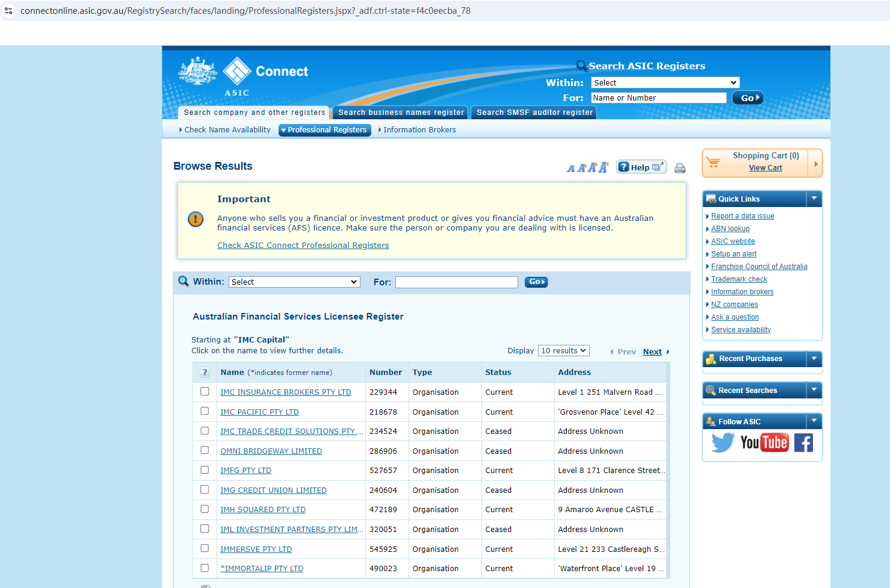Focus the For field in results search bar
Viewport: 890px width, 588px height.
456,282
